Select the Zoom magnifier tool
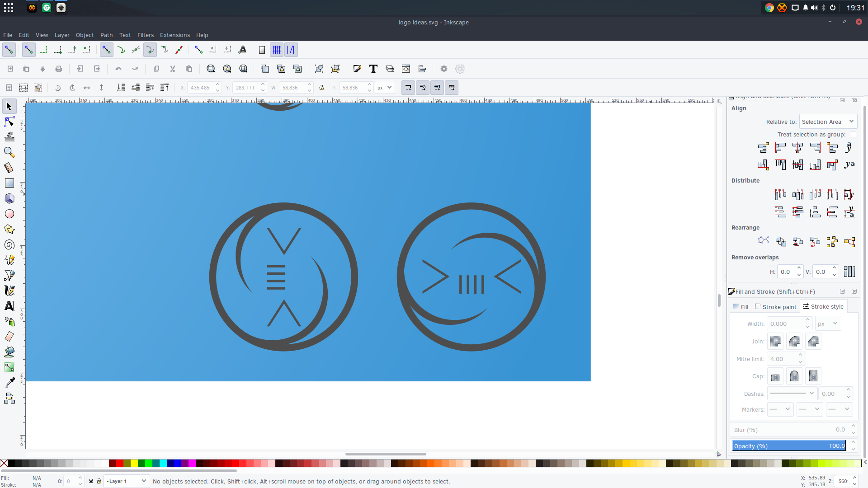The image size is (868, 488). click(9, 152)
